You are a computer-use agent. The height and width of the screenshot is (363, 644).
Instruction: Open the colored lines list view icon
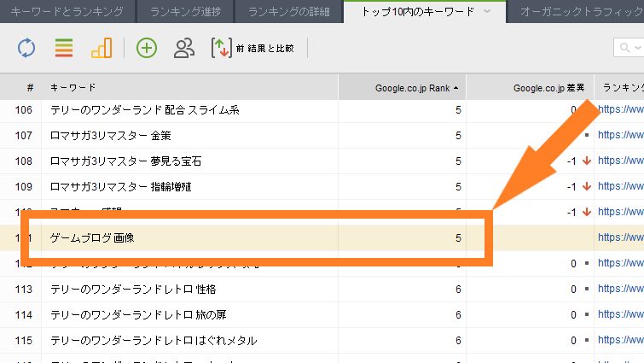(64, 48)
